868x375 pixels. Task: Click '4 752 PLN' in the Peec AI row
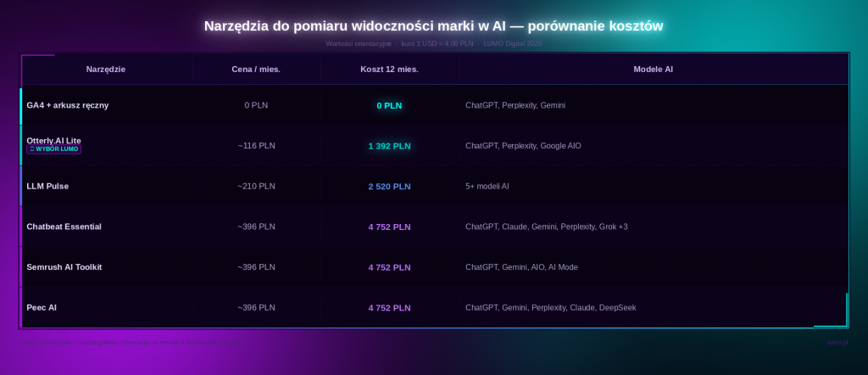(389, 308)
